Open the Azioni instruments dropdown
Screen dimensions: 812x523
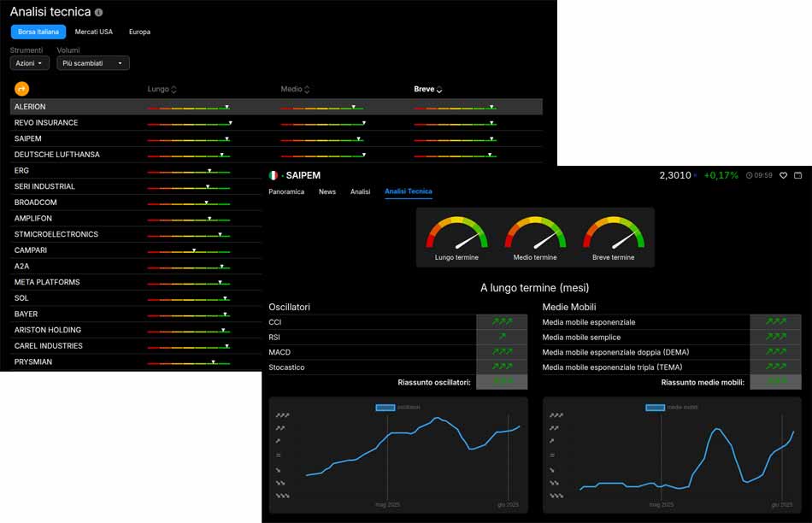(30, 63)
